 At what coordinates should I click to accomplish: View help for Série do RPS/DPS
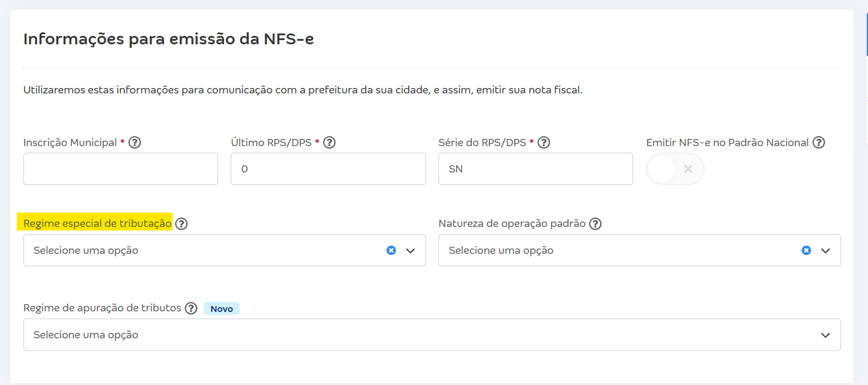click(x=543, y=142)
